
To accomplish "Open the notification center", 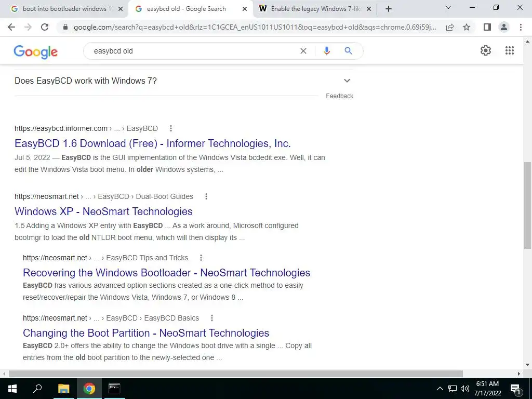I will pyautogui.click(x=515, y=389).
